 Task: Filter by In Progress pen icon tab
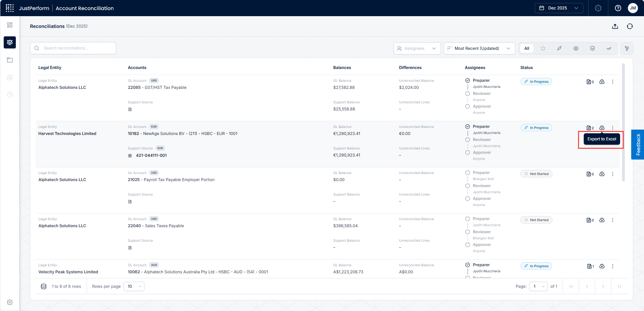pyautogui.click(x=560, y=48)
